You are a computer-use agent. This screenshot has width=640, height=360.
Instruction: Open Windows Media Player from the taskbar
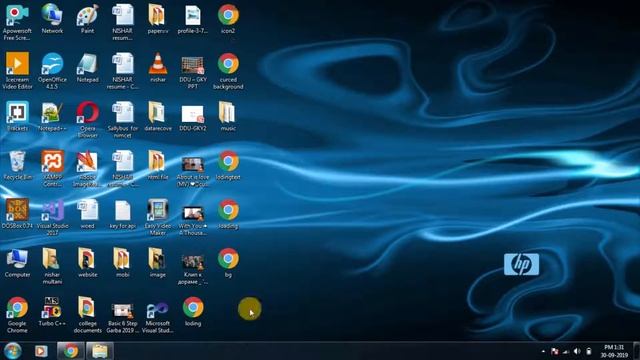coord(41,351)
